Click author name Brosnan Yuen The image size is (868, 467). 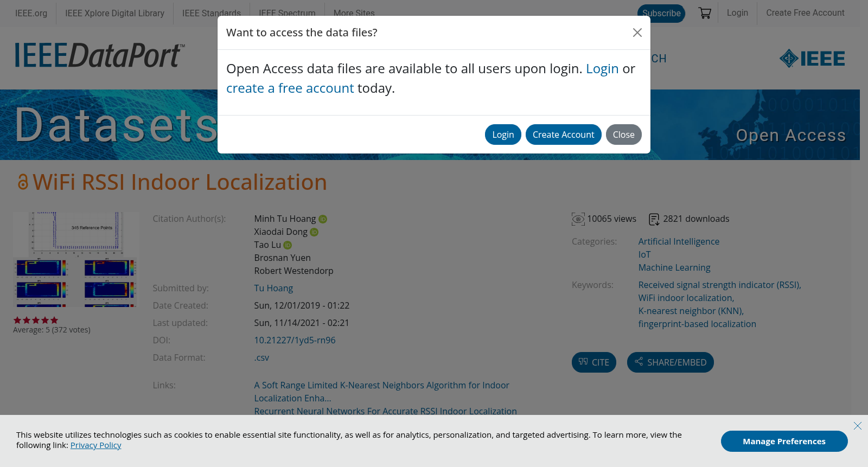[282, 258]
